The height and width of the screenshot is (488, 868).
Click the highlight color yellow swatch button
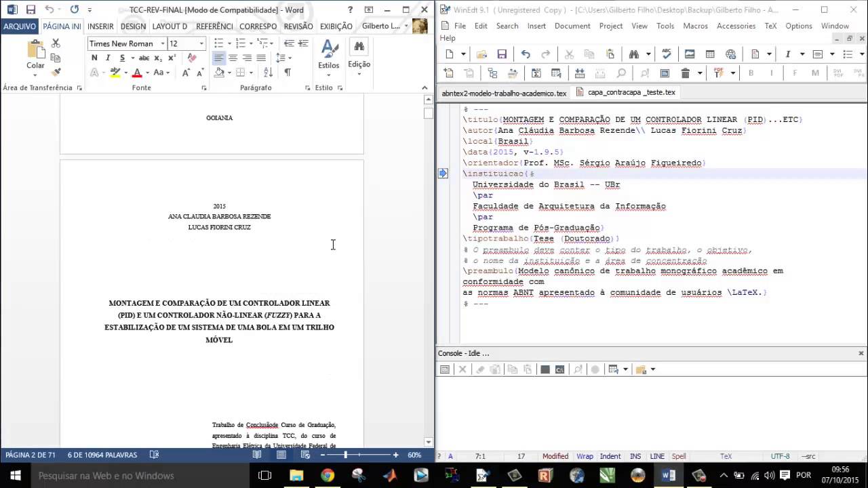pos(115,73)
